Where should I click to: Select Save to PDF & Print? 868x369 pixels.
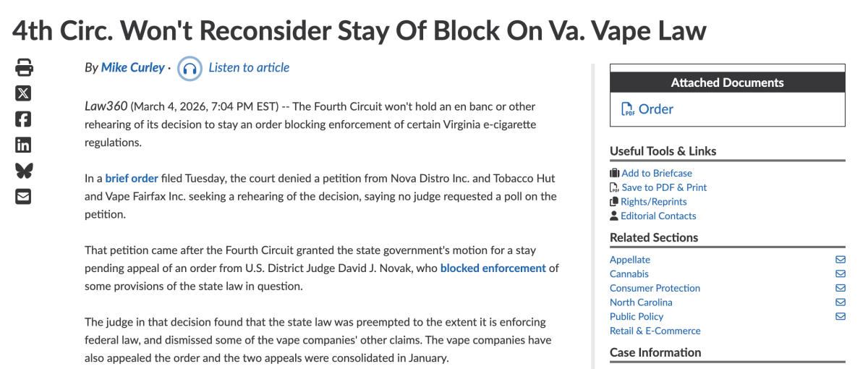pyautogui.click(x=663, y=187)
